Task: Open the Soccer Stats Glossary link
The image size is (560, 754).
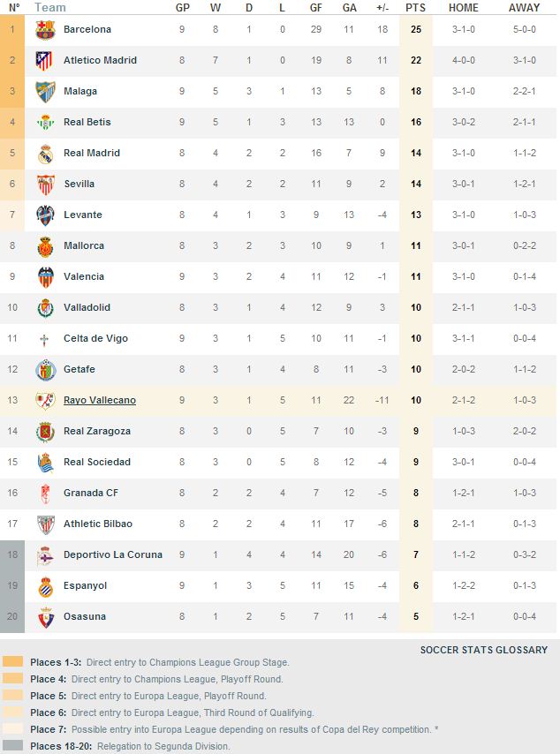Action: coord(484,650)
